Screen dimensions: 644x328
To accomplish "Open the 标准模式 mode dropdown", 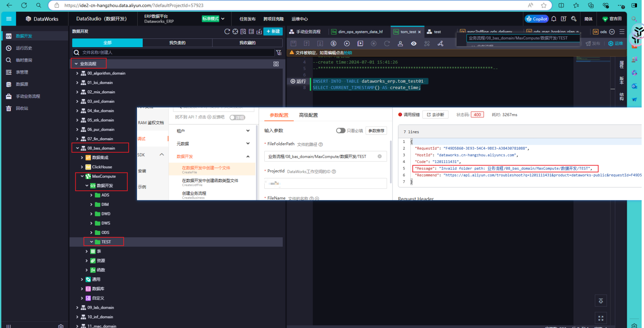I will [213, 19].
